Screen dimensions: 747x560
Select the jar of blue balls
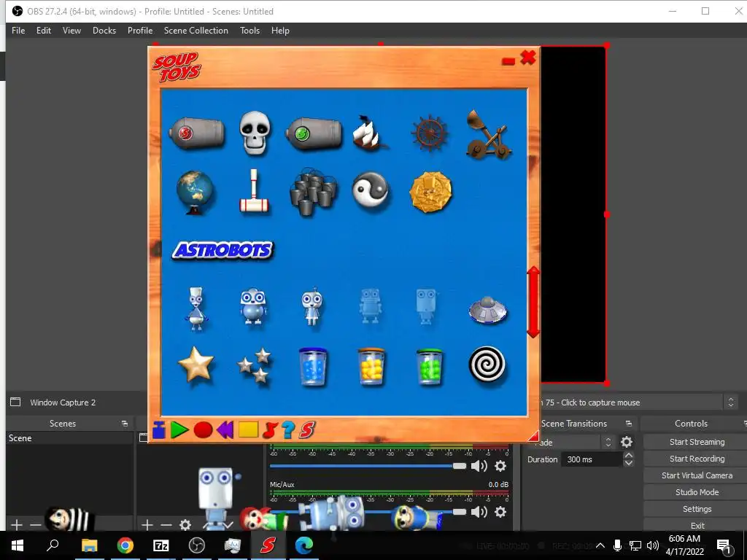[313, 366]
